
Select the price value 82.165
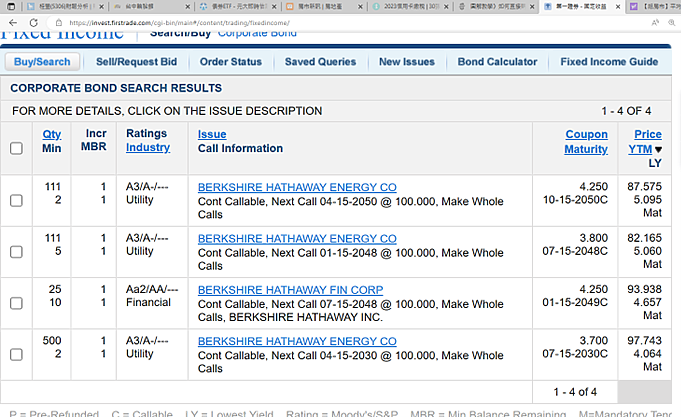click(x=644, y=238)
